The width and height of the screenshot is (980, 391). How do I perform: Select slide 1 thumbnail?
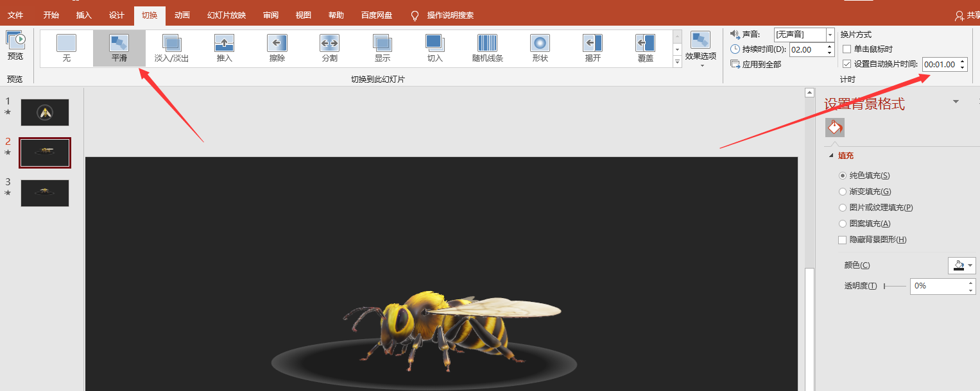coord(45,112)
